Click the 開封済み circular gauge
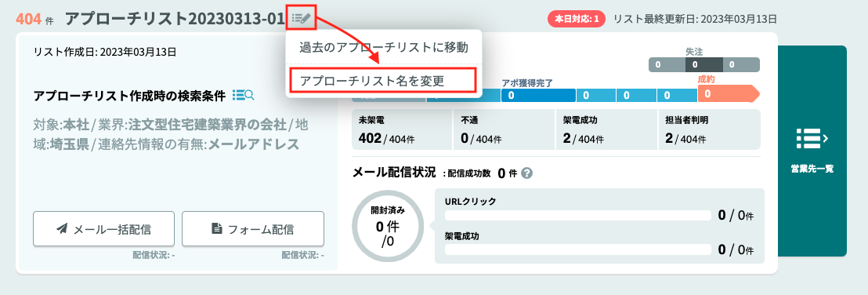 [388, 226]
